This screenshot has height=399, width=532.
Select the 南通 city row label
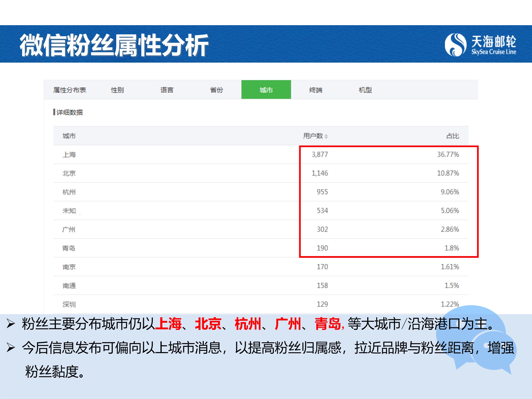[69, 286]
